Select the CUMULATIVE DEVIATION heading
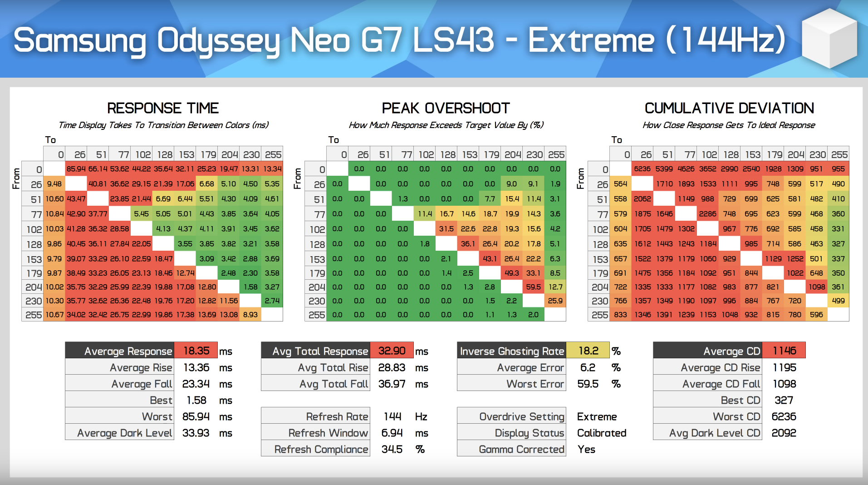 click(x=729, y=108)
